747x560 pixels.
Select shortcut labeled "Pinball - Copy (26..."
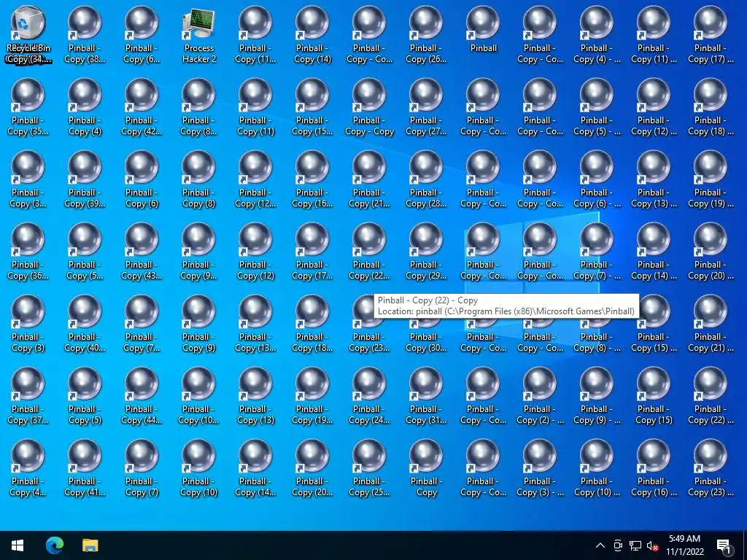point(426,36)
